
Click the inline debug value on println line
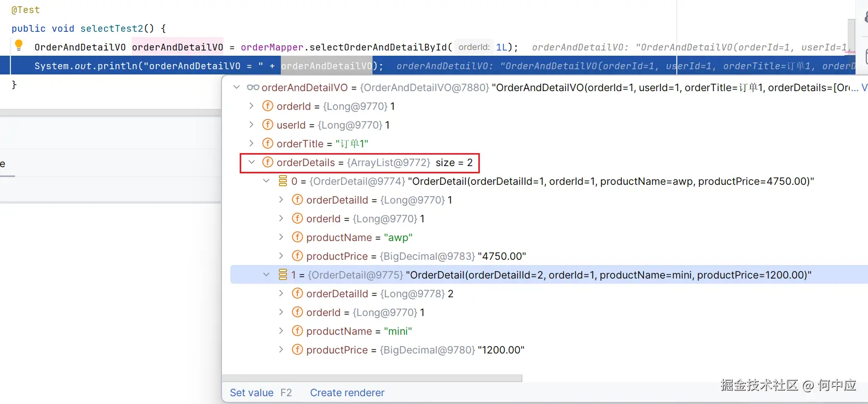tap(625, 66)
